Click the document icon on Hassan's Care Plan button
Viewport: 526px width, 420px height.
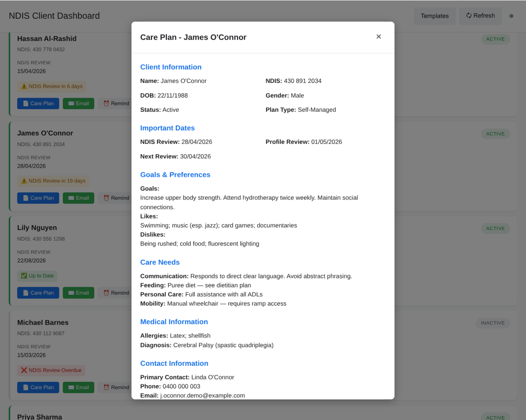25,103
